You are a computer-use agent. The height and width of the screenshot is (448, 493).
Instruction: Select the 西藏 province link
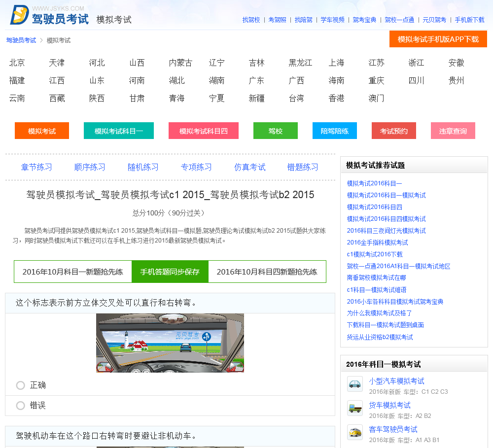pyautogui.click(x=57, y=99)
